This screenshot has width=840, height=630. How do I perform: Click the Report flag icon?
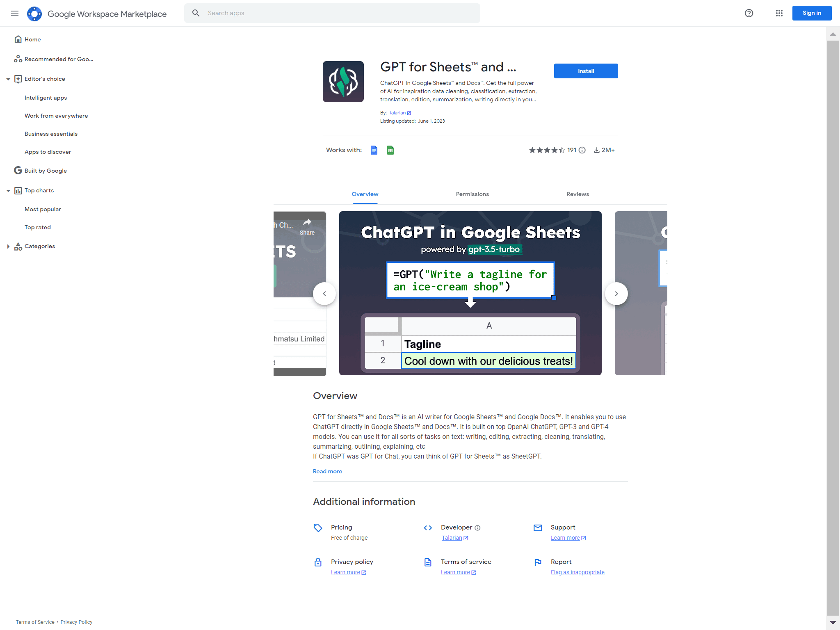pos(538,562)
